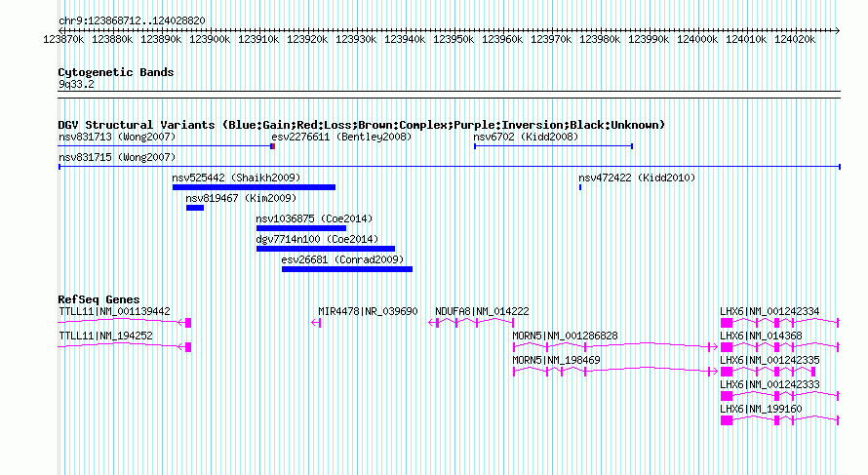Click the nsv1036875 (Coe2014) variant bar
This screenshot has width=868, height=475.
(x=301, y=228)
